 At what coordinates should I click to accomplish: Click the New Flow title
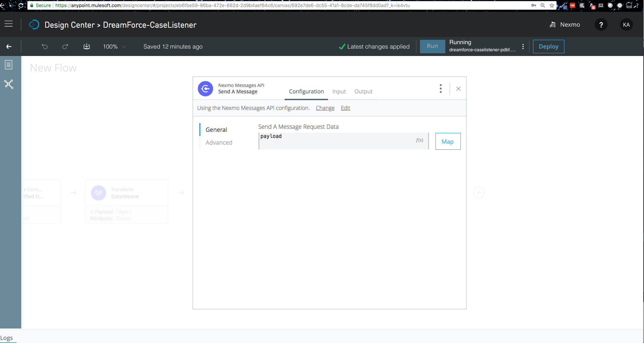pyautogui.click(x=53, y=68)
